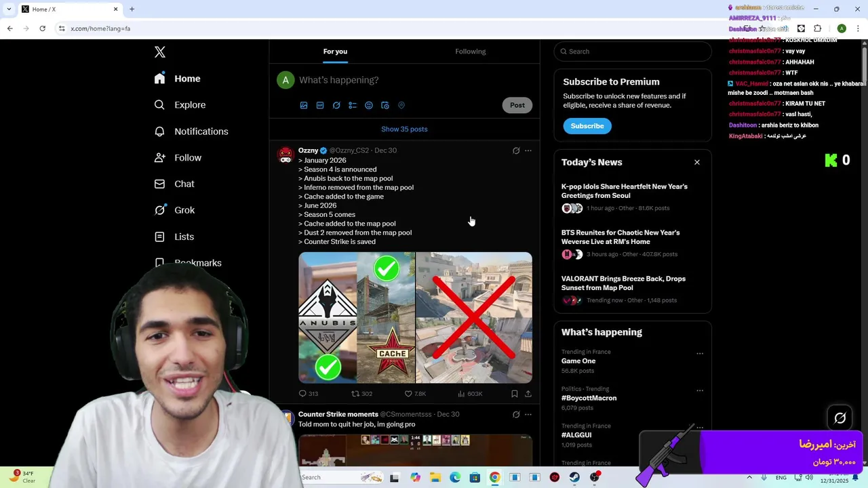
Task: Click the Grok enhance icon in composer
Action: pyautogui.click(x=336, y=105)
